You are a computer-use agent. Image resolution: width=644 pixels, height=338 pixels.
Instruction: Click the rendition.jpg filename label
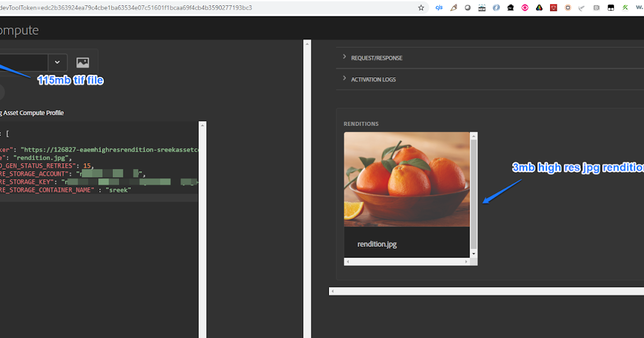(x=377, y=244)
